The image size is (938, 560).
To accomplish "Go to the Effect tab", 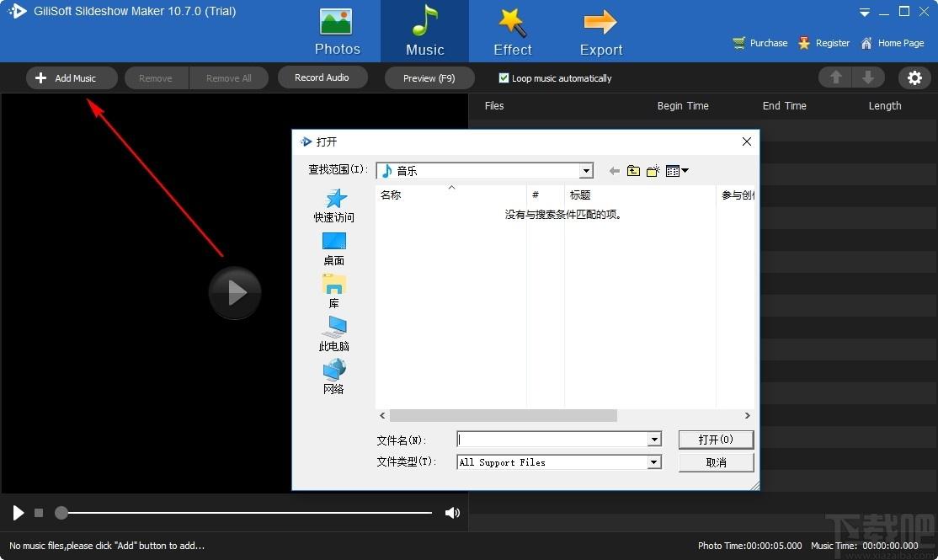I will pos(513,31).
